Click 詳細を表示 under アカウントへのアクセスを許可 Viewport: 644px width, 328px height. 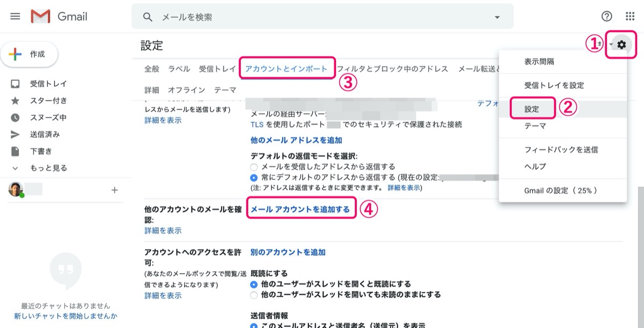pos(163,295)
